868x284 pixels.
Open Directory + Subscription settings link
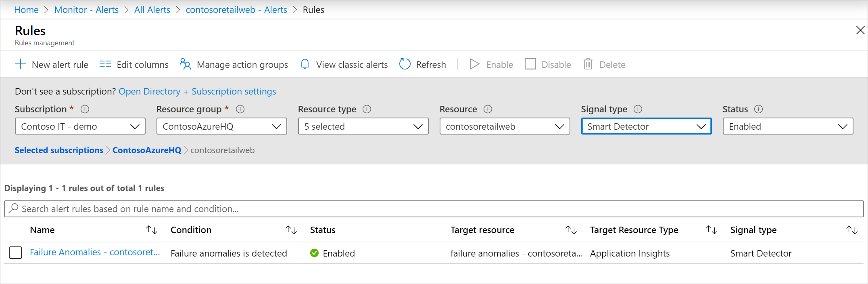(x=197, y=91)
